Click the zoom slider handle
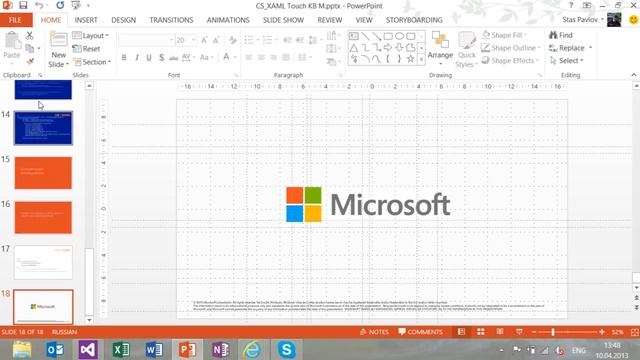 click(553, 332)
